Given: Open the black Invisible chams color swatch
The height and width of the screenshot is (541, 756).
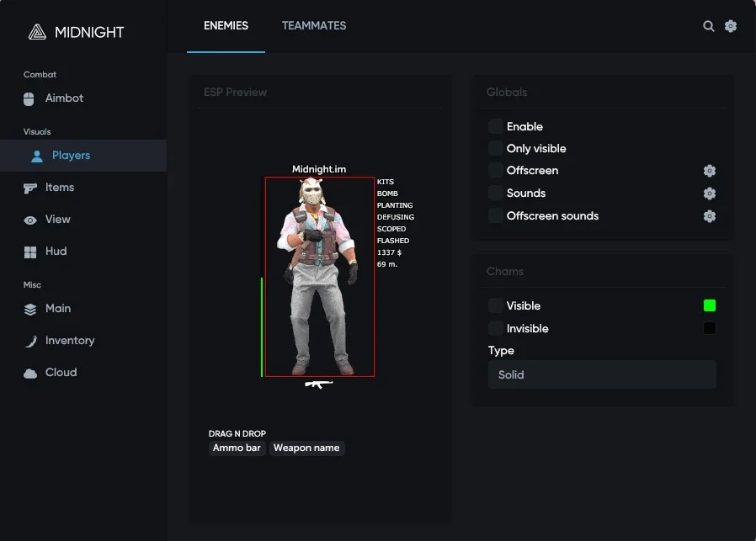Looking at the screenshot, I should click(709, 328).
